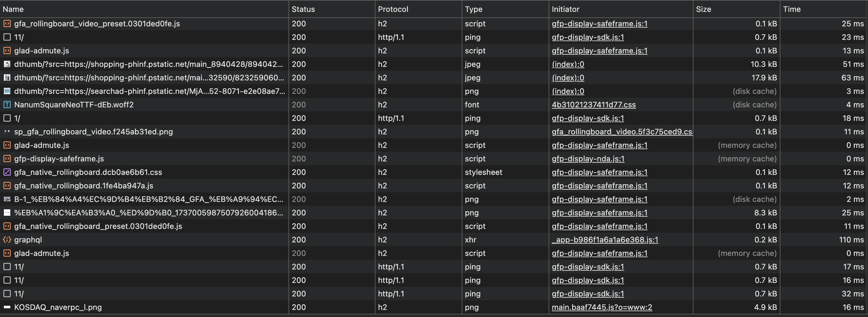Click the XHR icon beside graphql
The width and height of the screenshot is (868, 317).
pyautogui.click(x=7, y=240)
